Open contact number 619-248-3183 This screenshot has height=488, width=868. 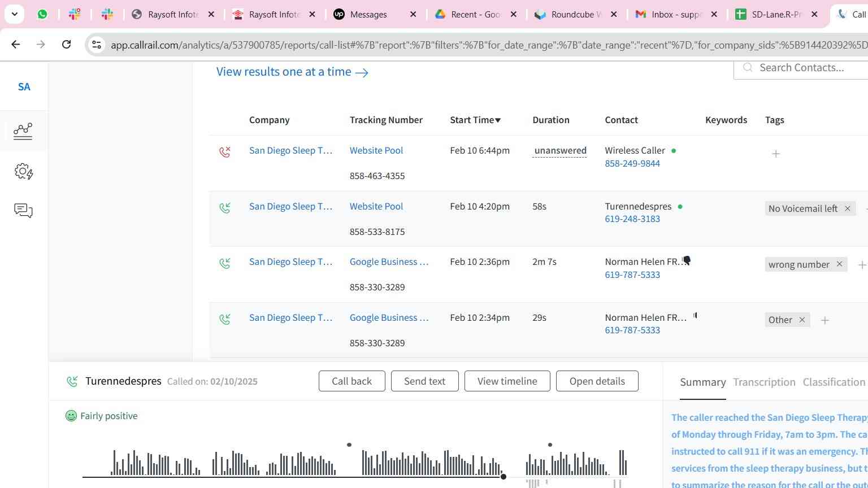[x=632, y=219]
